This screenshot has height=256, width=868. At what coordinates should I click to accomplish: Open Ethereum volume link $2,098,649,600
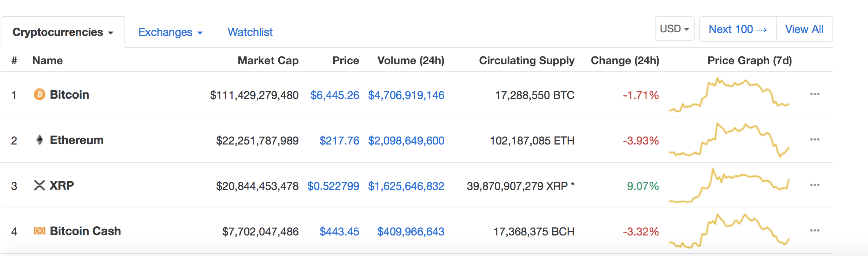click(x=406, y=141)
